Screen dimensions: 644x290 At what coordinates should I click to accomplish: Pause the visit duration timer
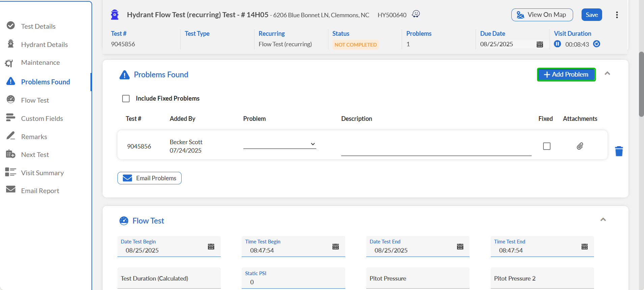tap(557, 44)
